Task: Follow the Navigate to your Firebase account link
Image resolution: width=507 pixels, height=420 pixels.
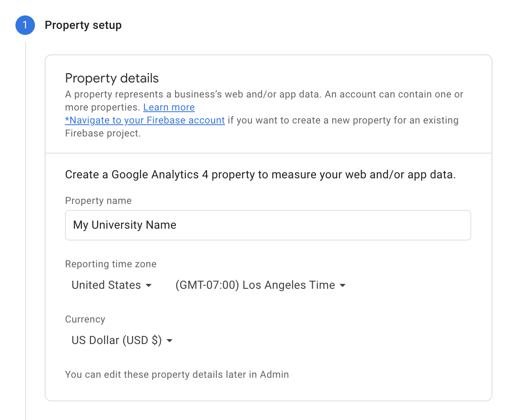Action: [145, 120]
